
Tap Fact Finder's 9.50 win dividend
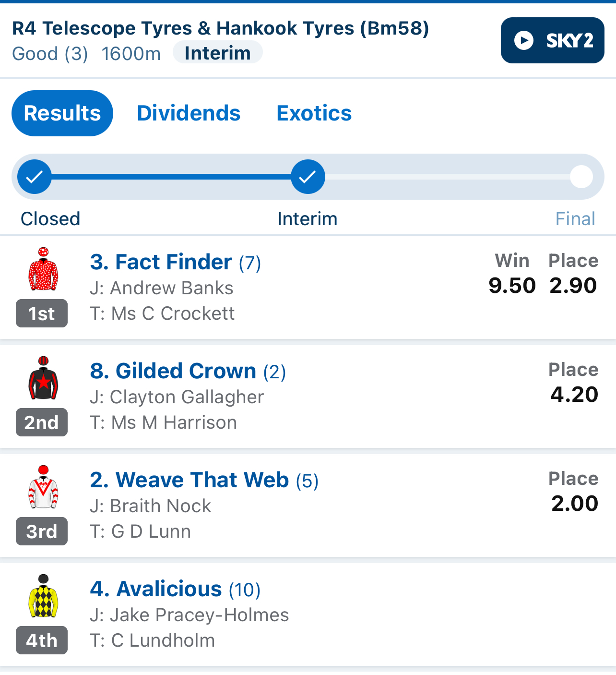tap(512, 286)
